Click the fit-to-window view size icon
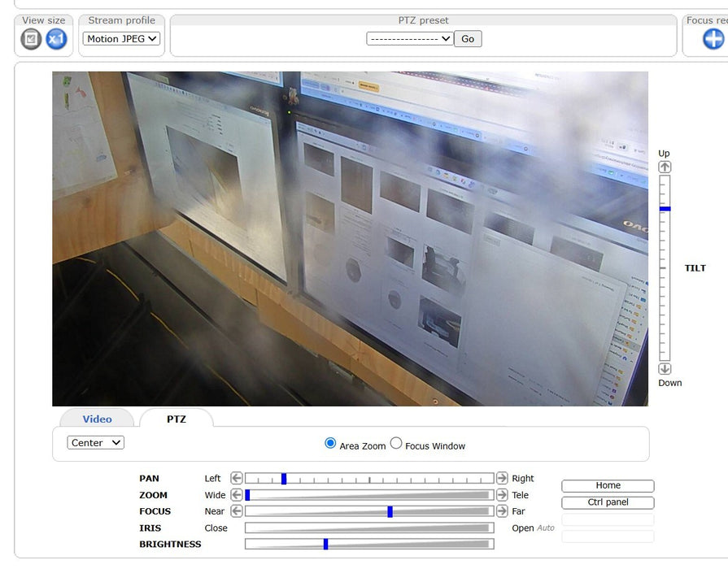The image size is (728, 569). (31, 39)
